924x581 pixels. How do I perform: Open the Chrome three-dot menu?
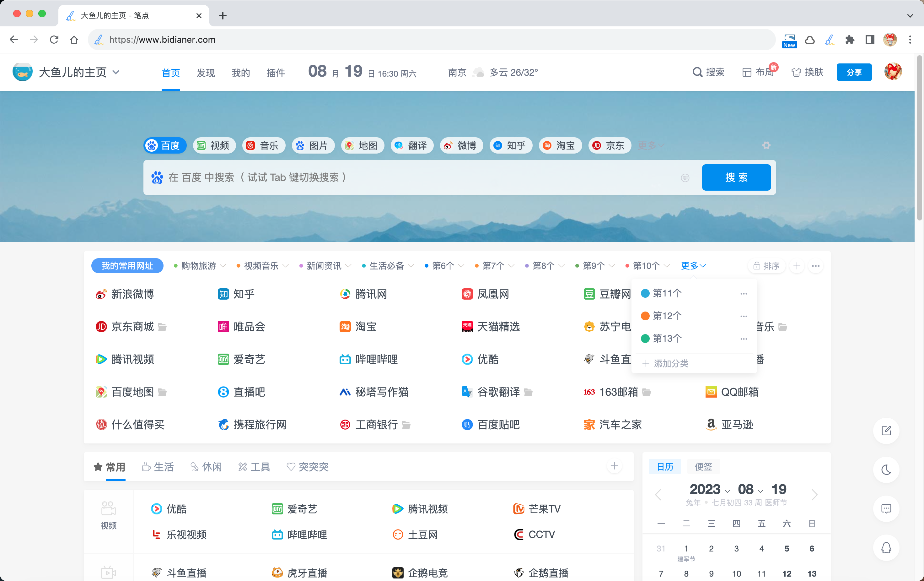point(910,40)
